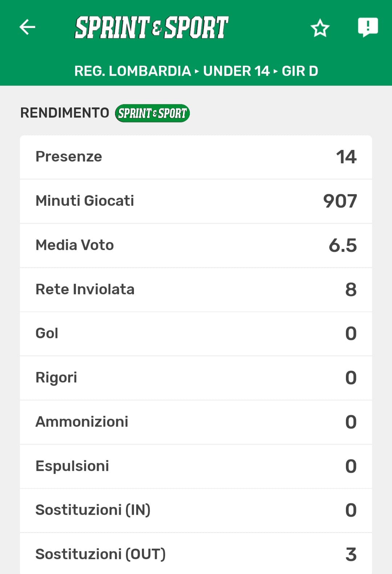
Task: Select the Media Voto row
Action: tap(196, 245)
